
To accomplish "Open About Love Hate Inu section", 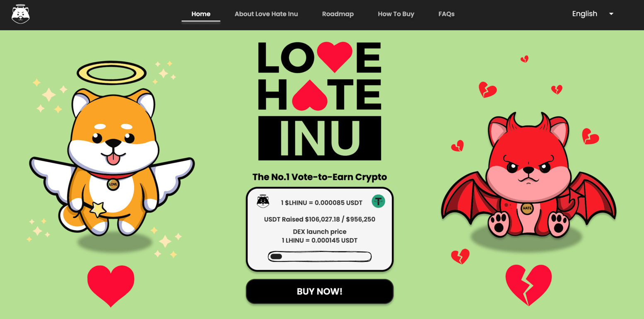I will click(x=266, y=14).
